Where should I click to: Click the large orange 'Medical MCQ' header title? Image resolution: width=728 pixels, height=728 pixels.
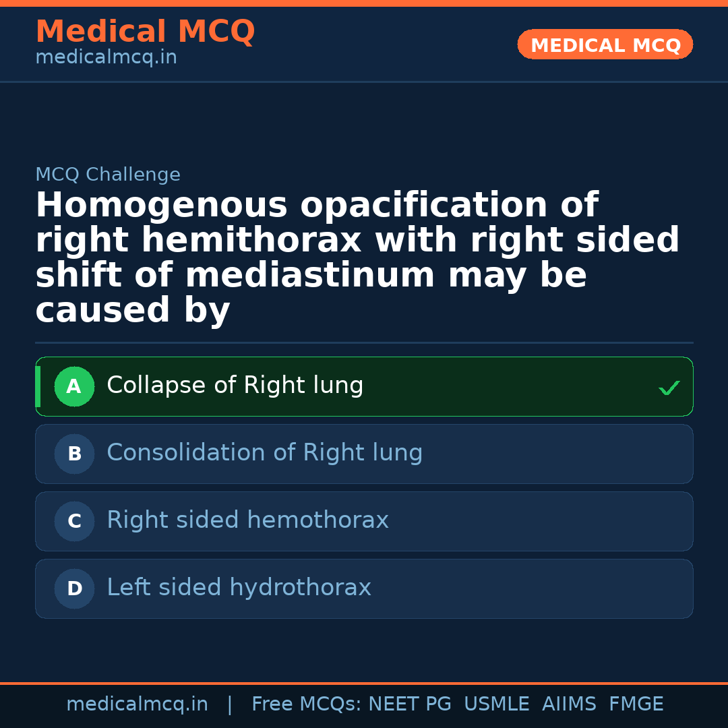point(145,32)
